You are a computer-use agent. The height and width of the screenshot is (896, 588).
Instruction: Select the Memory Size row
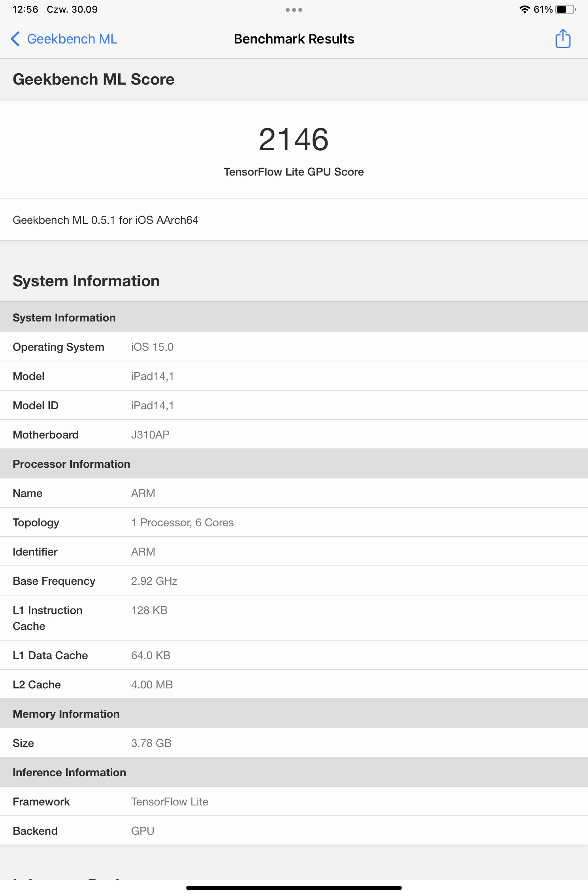294,743
